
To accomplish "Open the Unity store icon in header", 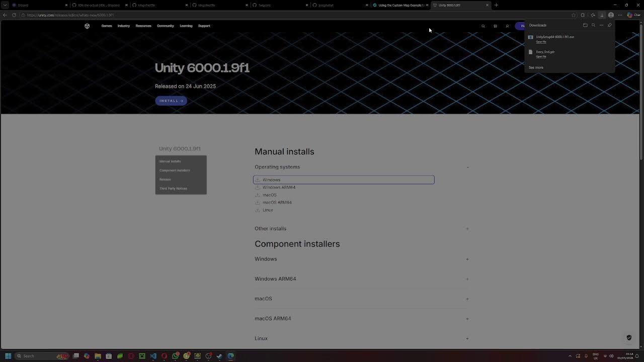I will click(495, 26).
